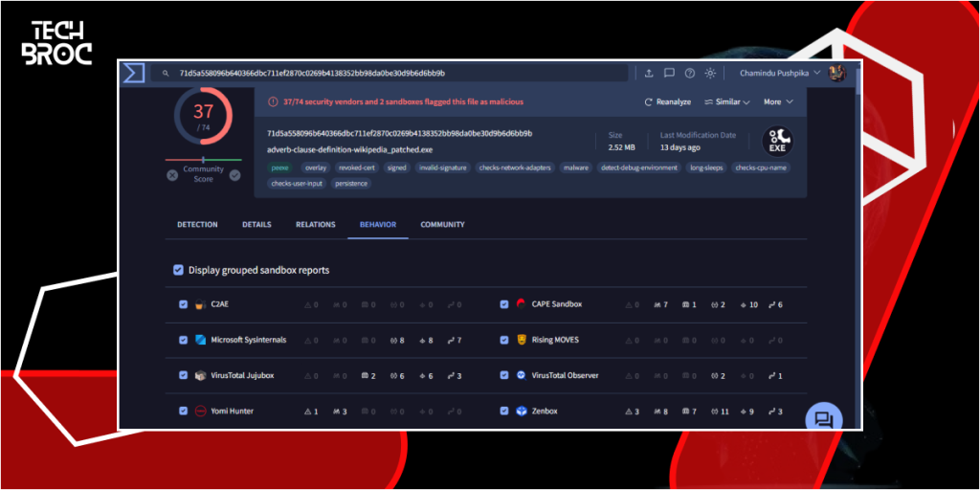Click the revoked-cert tag
The width and height of the screenshot is (980, 490).
point(356,167)
